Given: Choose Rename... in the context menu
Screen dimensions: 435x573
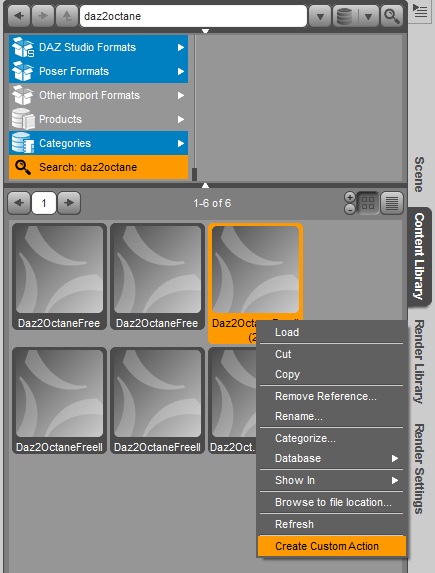Looking at the screenshot, I should tap(332, 416).
